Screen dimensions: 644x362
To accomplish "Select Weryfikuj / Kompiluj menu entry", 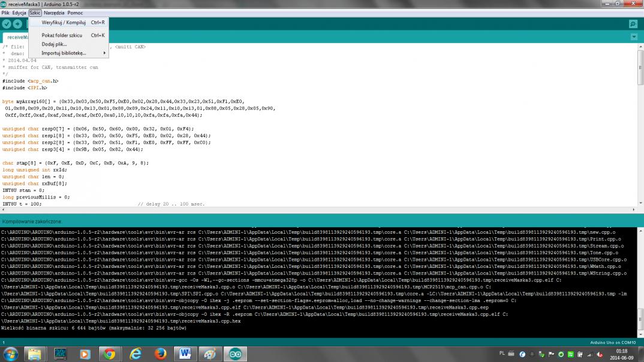I will [x=64, y=23].
